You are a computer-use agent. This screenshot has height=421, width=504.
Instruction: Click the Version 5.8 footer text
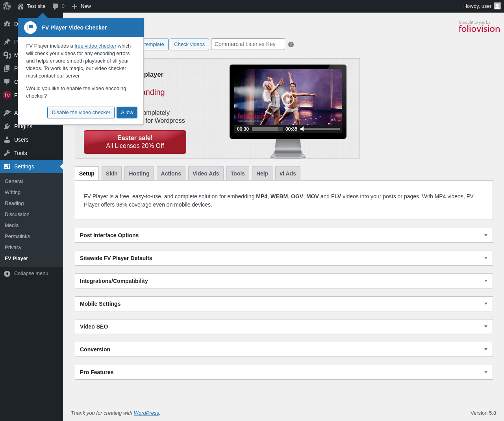click(x=483, y=413)
